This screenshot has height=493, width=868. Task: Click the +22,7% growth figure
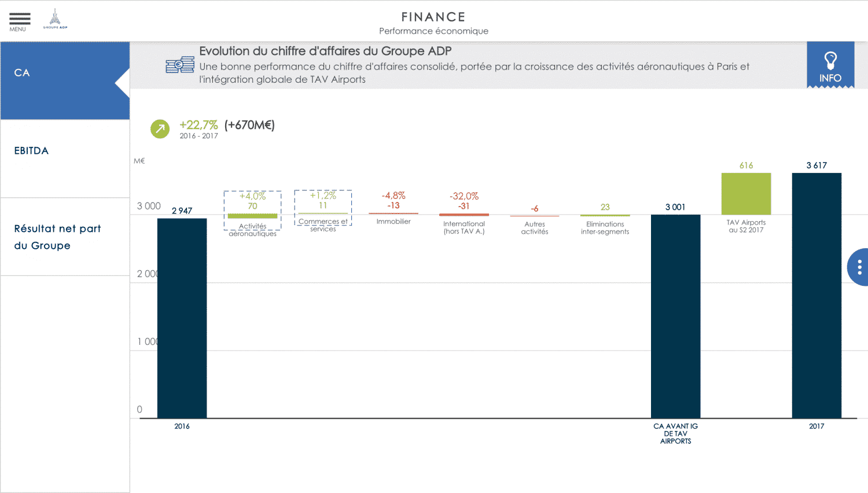click(198, 125)
